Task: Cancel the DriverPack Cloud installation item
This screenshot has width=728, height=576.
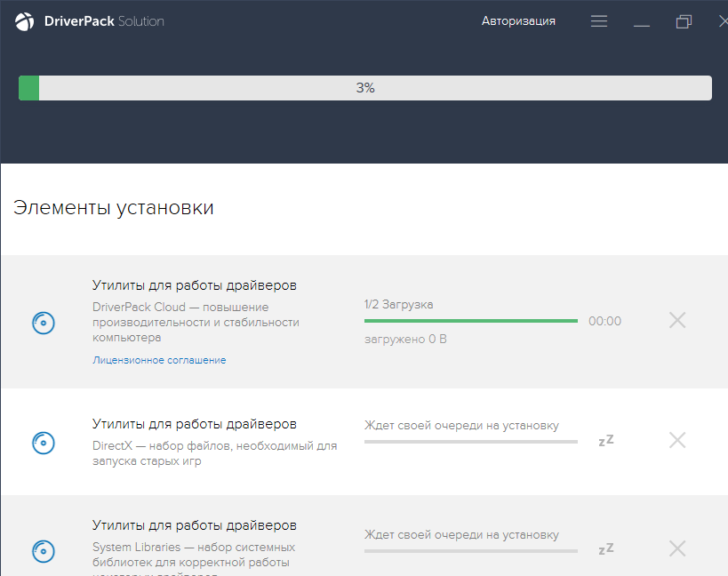Action: (x=677, y=321)
